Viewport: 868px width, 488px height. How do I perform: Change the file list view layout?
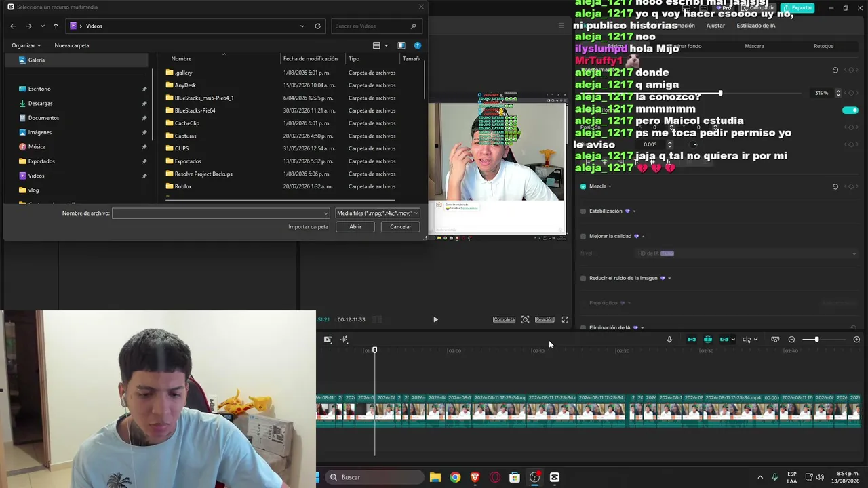(376, 45)
